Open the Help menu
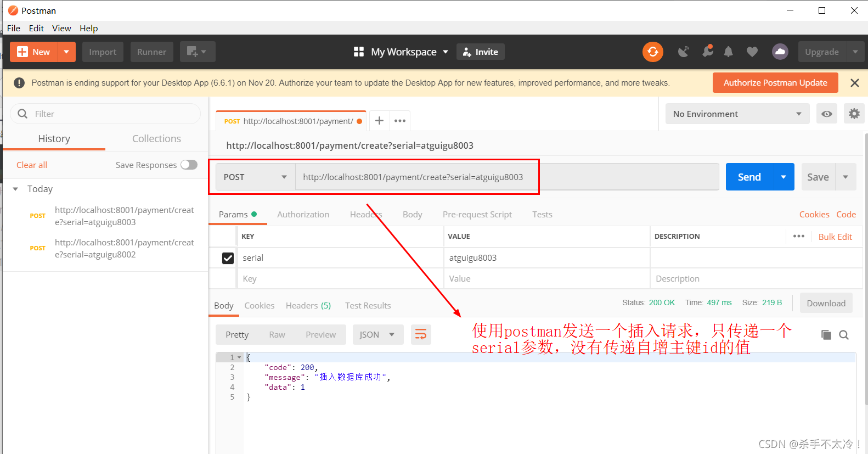The width and height of the screenshot is (868, 454). [88, 28]
